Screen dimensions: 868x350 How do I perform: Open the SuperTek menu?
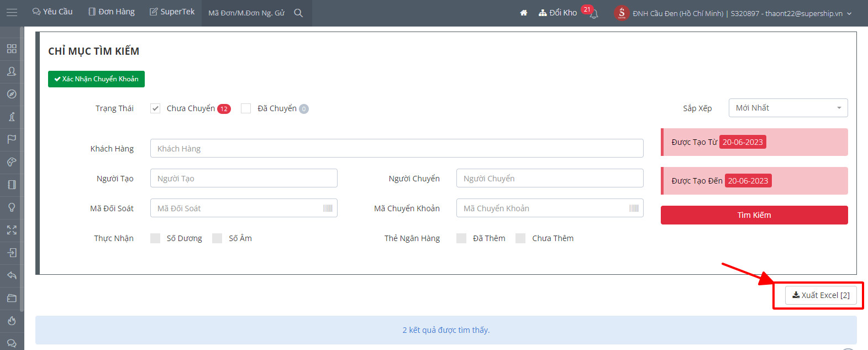pyautogui.click(x=172, y=12)
